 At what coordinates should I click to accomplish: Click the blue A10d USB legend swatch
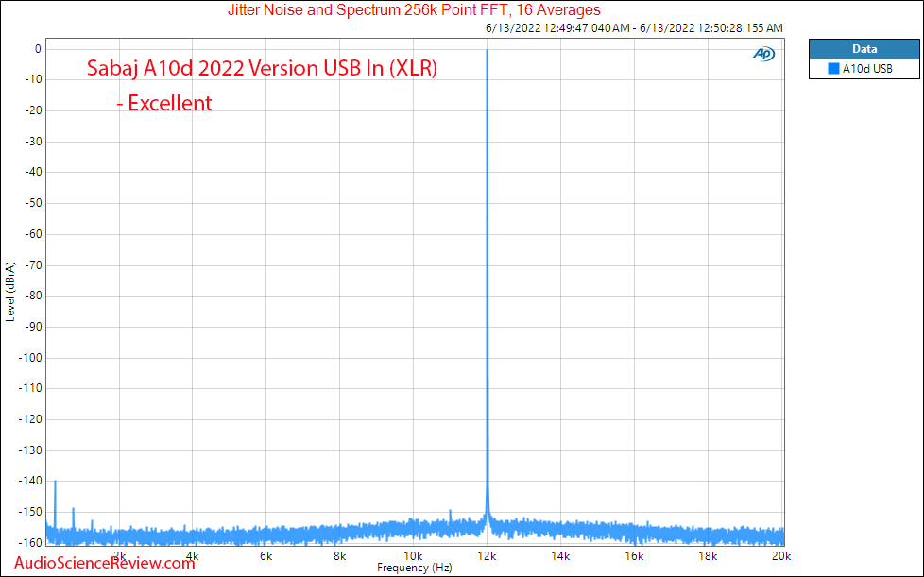(x=833, y=69)
